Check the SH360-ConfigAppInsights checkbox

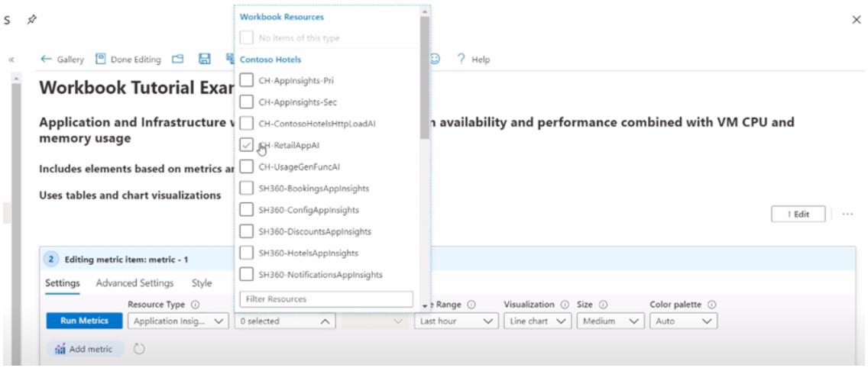247,210
